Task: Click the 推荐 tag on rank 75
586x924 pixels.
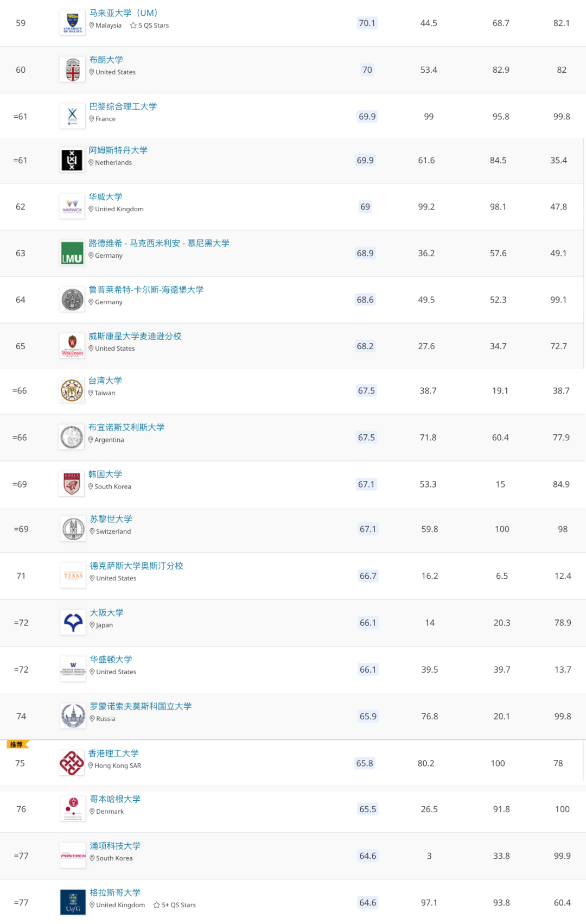Action: coord(17,744)
